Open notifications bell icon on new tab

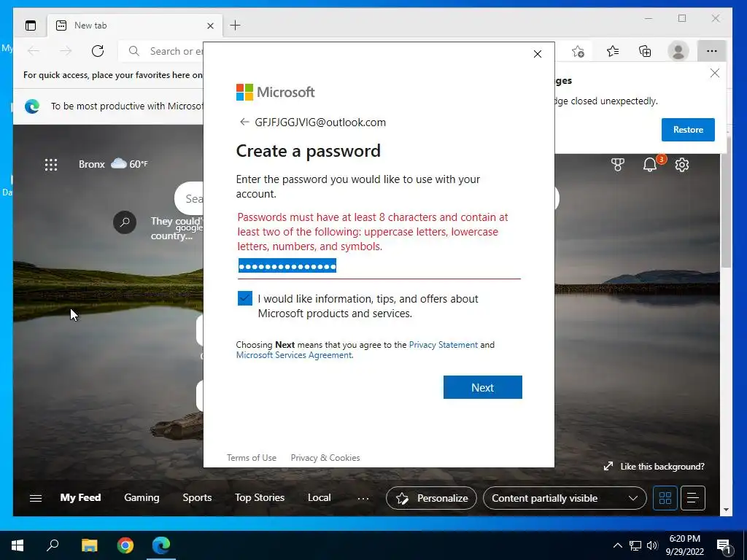pyautogui.click(x=650, y=165)
